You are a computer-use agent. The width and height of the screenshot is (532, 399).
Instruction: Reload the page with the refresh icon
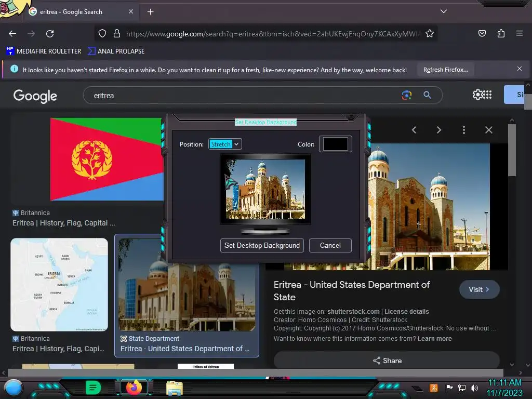click(50, 34)
